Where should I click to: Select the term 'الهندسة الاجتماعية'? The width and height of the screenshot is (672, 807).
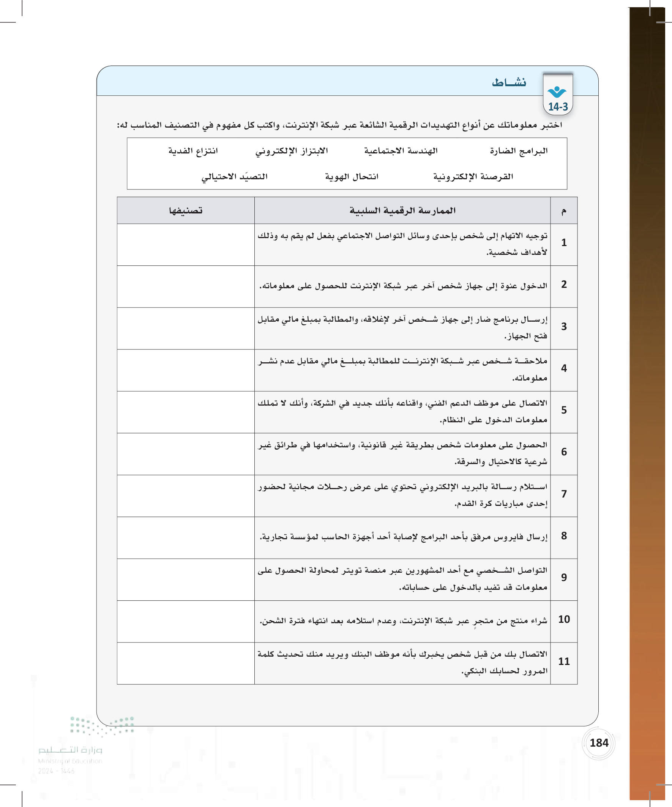(x=401, y=151)
